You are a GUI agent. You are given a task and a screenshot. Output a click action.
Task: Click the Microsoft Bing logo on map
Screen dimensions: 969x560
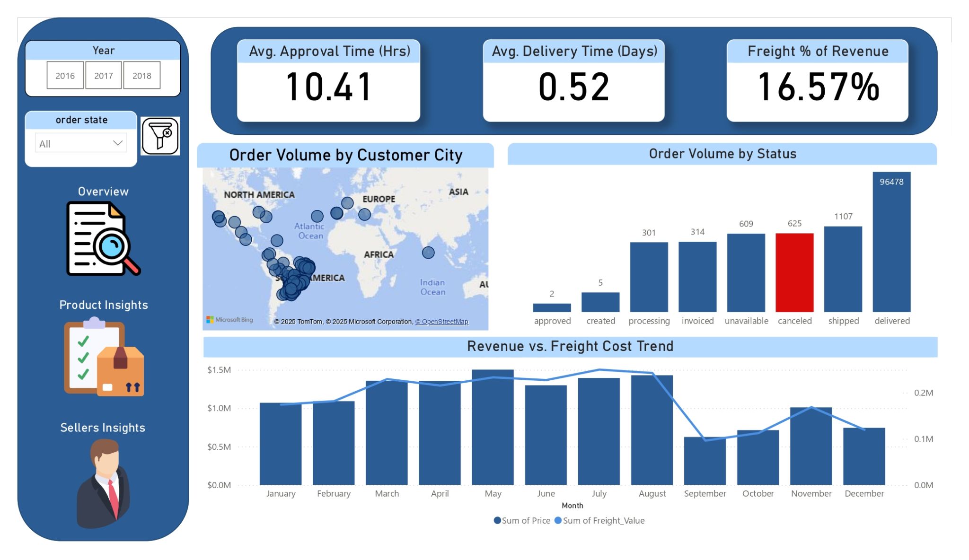click(229, 320)
